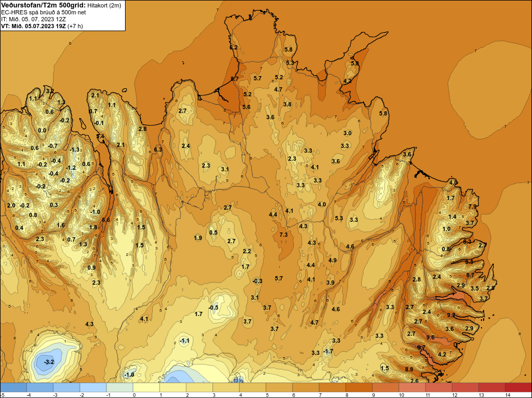This screenshot has height=398, width=532.
Task: Click the '7.9' temperature value
Action: coord(472,206)
